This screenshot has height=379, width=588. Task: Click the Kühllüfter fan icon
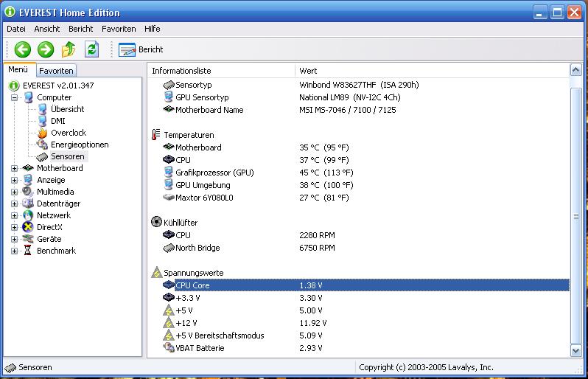point(156,222)
